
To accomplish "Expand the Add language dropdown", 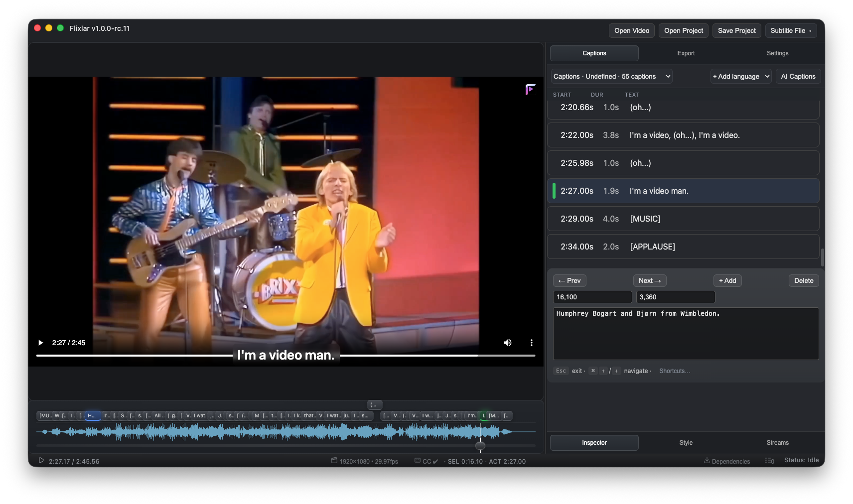I will [x=741, y=76].
